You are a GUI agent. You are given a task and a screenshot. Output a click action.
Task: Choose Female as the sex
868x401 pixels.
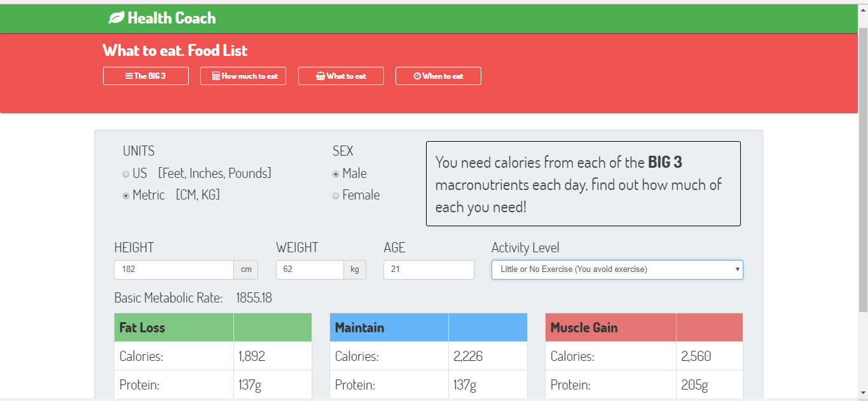336,196
